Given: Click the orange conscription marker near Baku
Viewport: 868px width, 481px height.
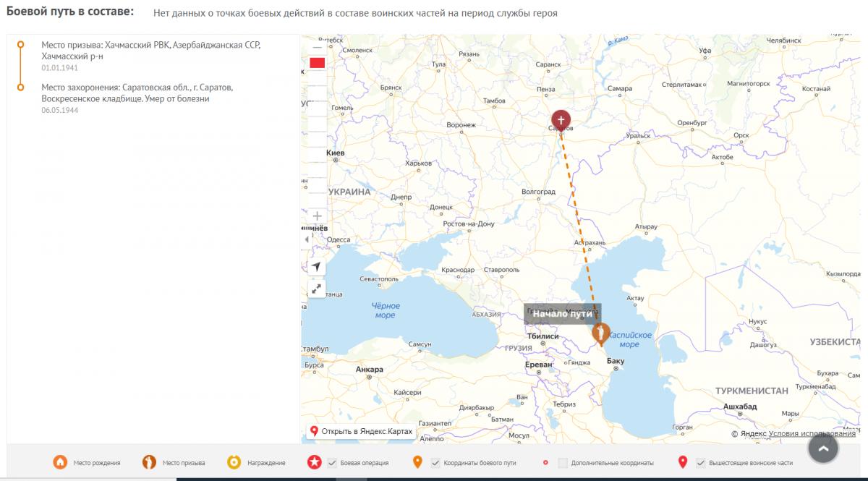Looking at the screenshot, I should pyautogui.click(x=600, y=334).
